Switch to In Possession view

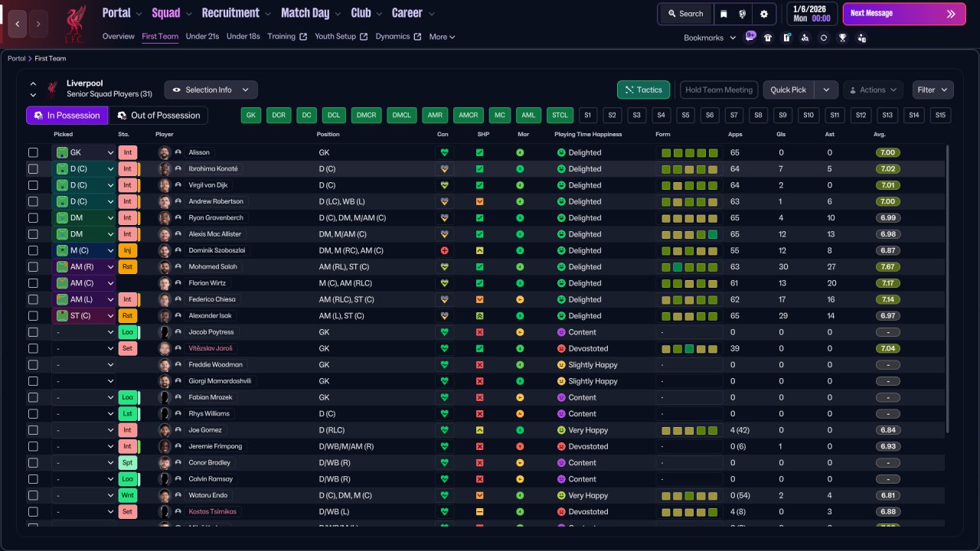[x=67, y=116]
